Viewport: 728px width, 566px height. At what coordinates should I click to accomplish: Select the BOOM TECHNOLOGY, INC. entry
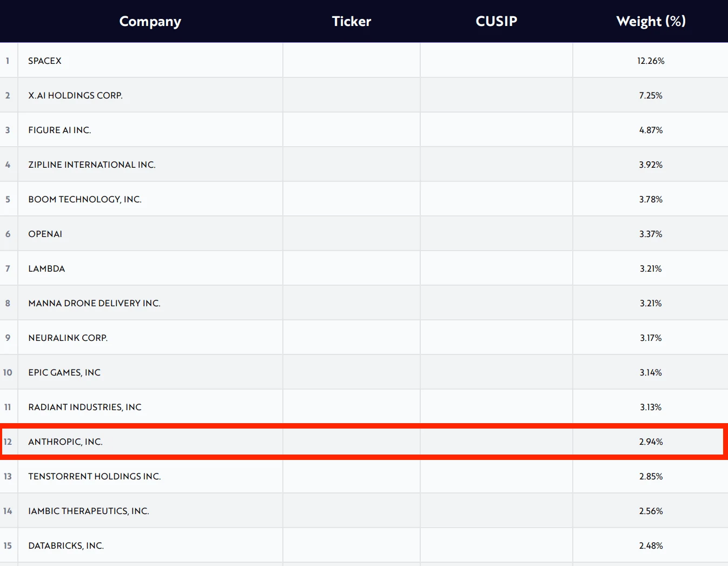tap(85, 199)
